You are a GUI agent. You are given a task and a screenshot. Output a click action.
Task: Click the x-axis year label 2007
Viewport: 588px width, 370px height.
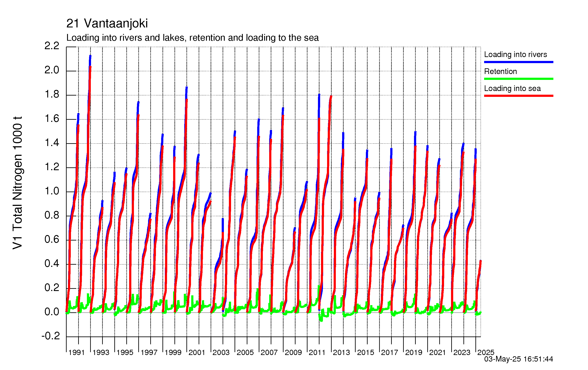(269, 352)
